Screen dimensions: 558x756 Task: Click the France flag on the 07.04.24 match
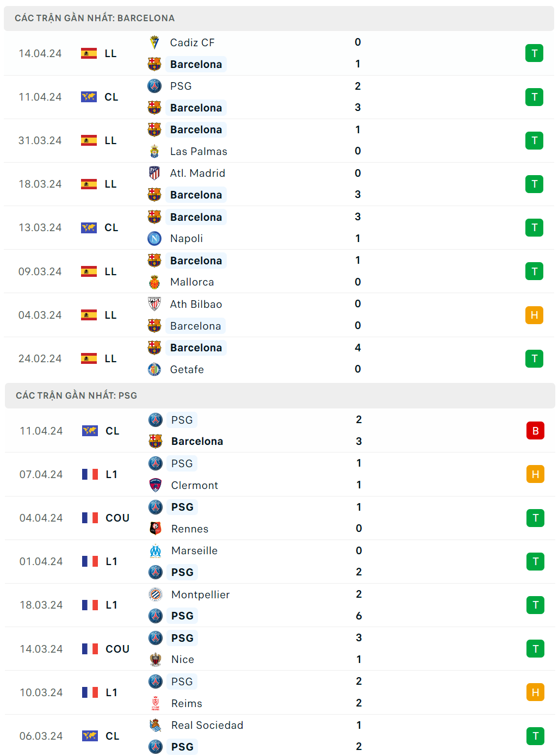(90, 474)
